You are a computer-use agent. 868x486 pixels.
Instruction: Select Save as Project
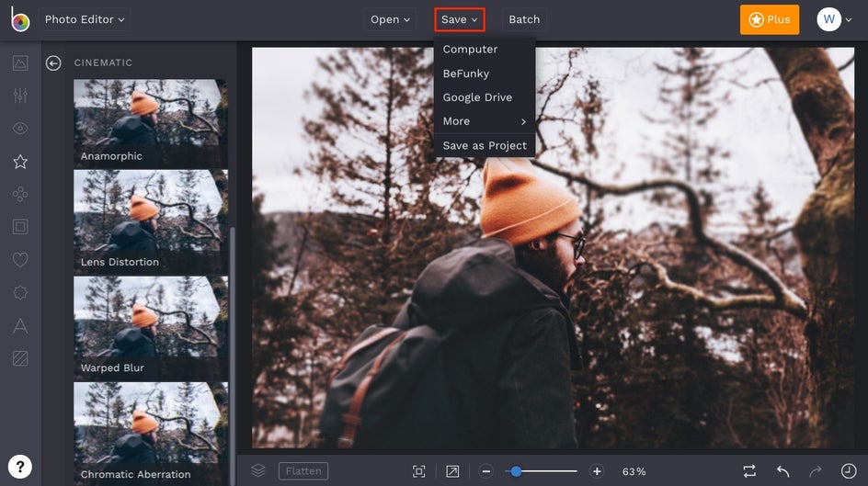click(x=485, y=145)
